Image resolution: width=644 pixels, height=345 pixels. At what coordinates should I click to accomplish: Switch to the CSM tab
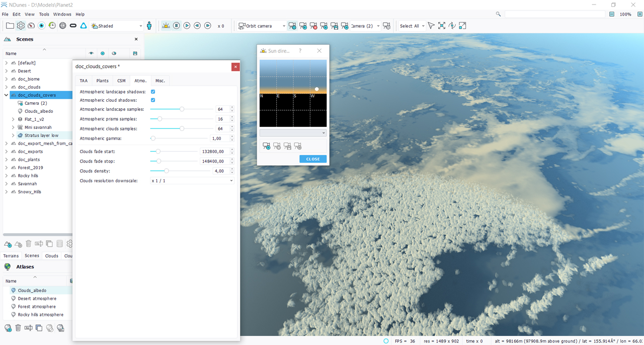(x=121, y=81)
